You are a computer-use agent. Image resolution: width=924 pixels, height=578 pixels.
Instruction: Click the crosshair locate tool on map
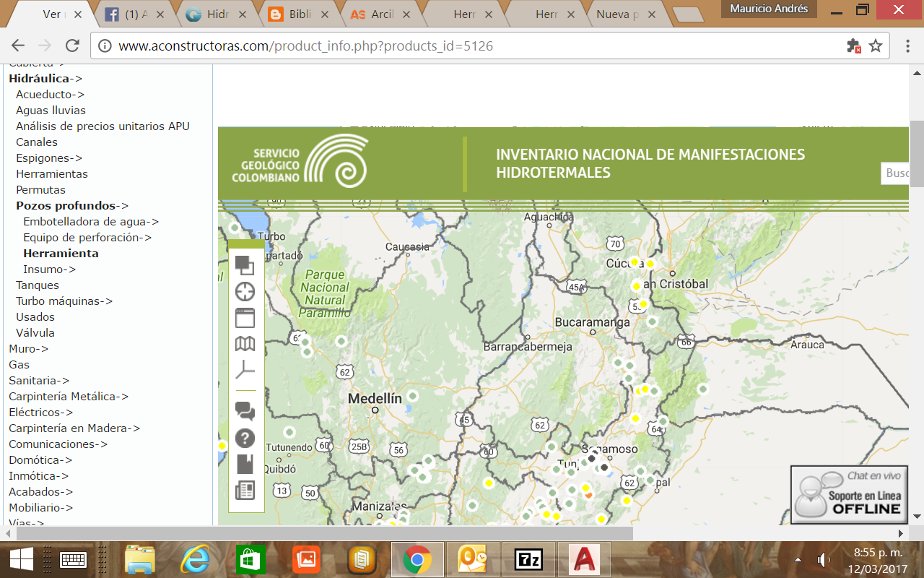(245, 292)
